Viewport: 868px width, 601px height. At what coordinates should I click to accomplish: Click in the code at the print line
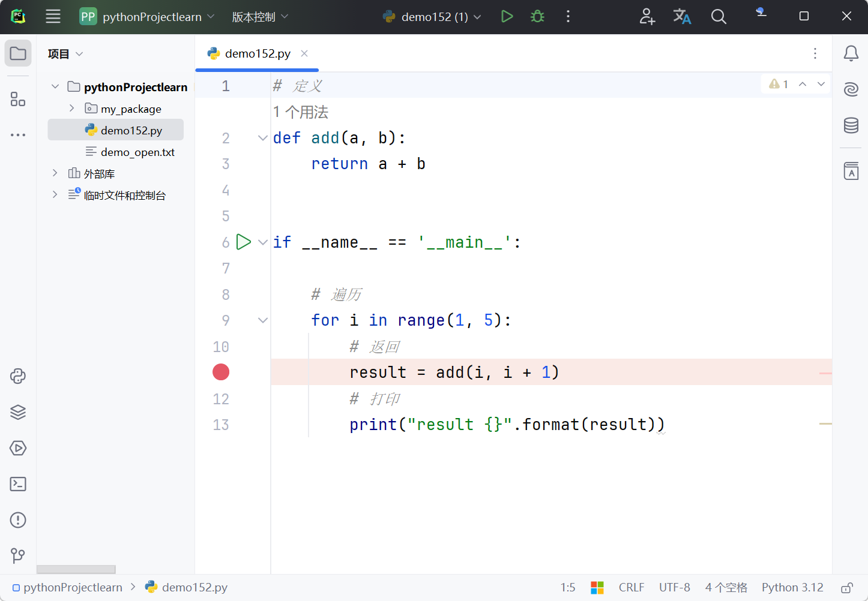(x=507, y=425)
